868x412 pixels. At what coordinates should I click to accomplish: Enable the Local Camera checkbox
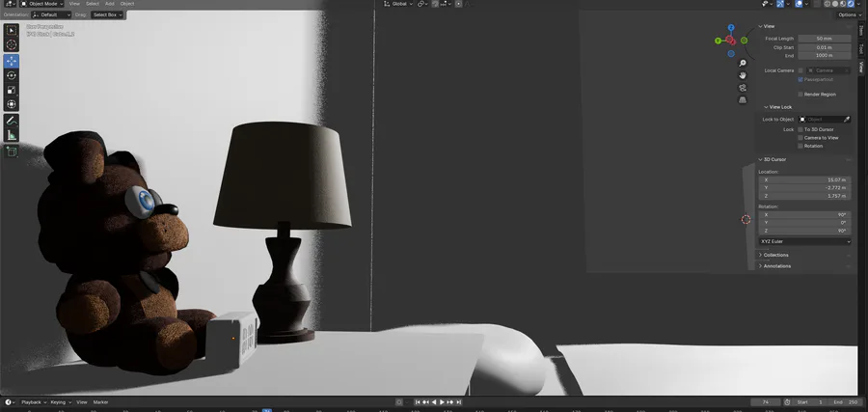[800, 70]
